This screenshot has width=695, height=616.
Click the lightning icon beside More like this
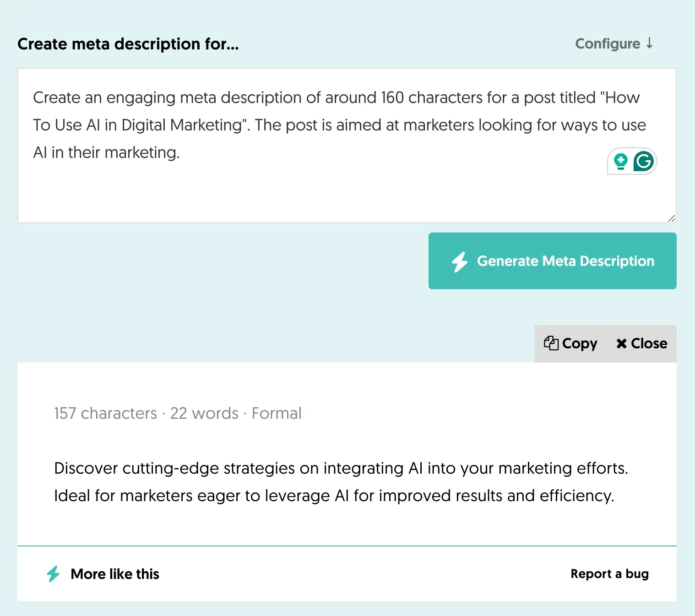tap(53, 574)
